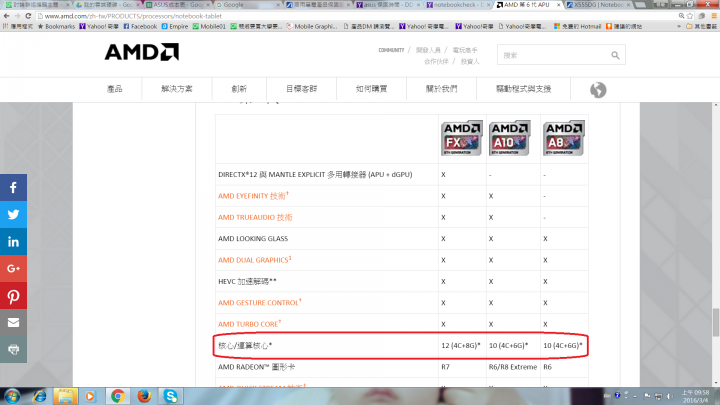This screenshot has width=720, height=405.
Task: Reload the page with refresh icon
Action: 28,16
